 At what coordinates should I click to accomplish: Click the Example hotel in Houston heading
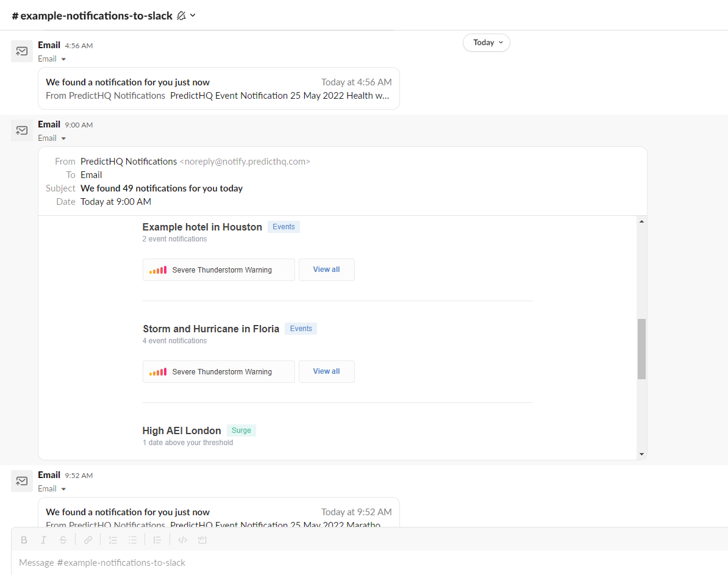[x=202, y=227]
